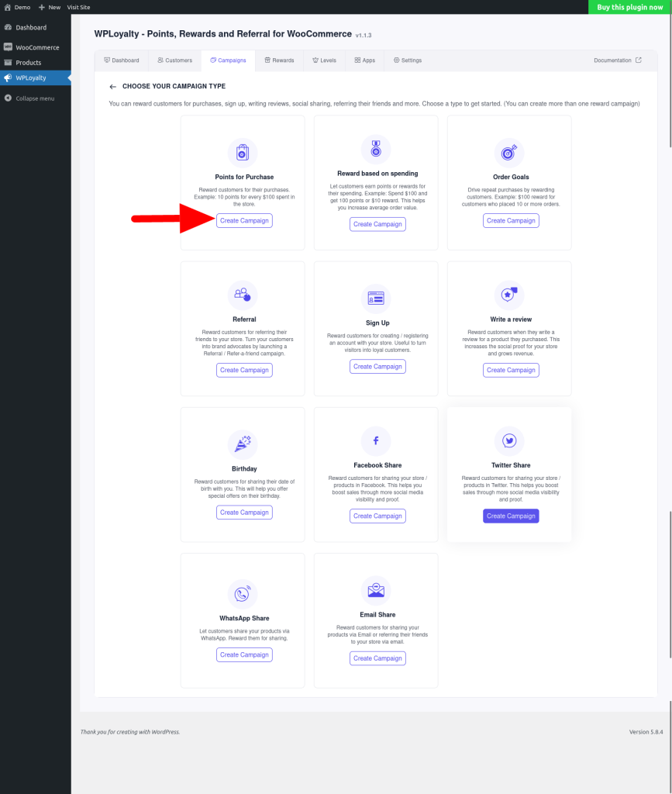Image resolution: width=672 pixels, height=794 pixels.
Task: Click the Order Goals target icon
Action: pyautogui.click(x=509, y=153)
